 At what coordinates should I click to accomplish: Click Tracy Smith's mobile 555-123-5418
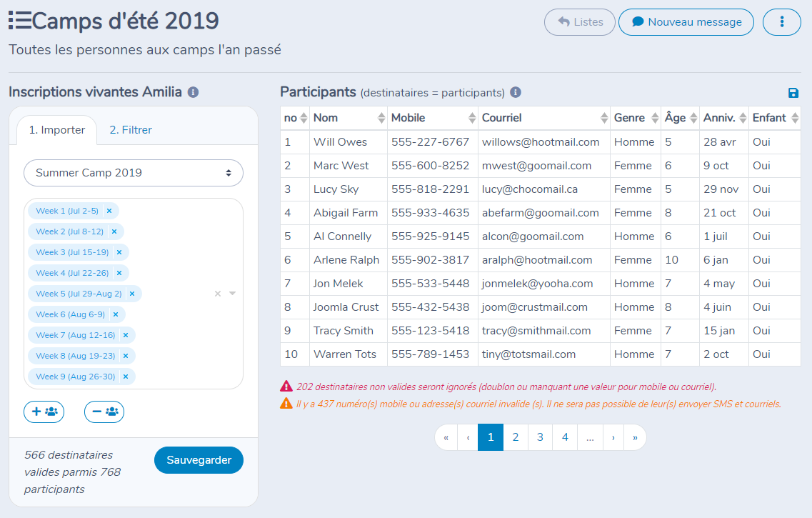[x=431, y=331]
